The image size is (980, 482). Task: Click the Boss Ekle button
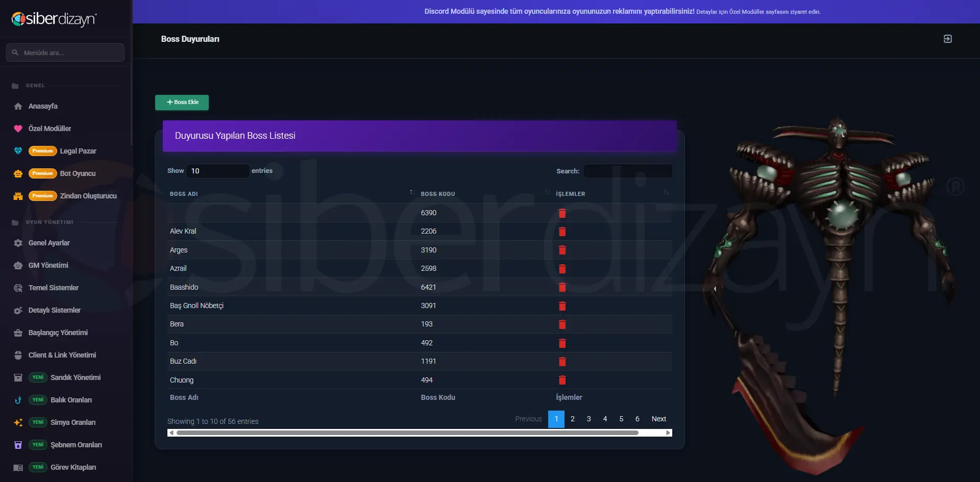click(x=182, y=102)
